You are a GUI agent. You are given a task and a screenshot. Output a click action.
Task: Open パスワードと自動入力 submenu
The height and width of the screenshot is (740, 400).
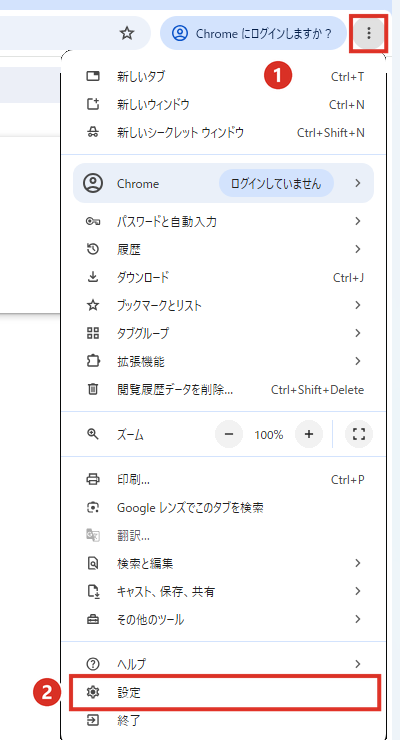224,221
